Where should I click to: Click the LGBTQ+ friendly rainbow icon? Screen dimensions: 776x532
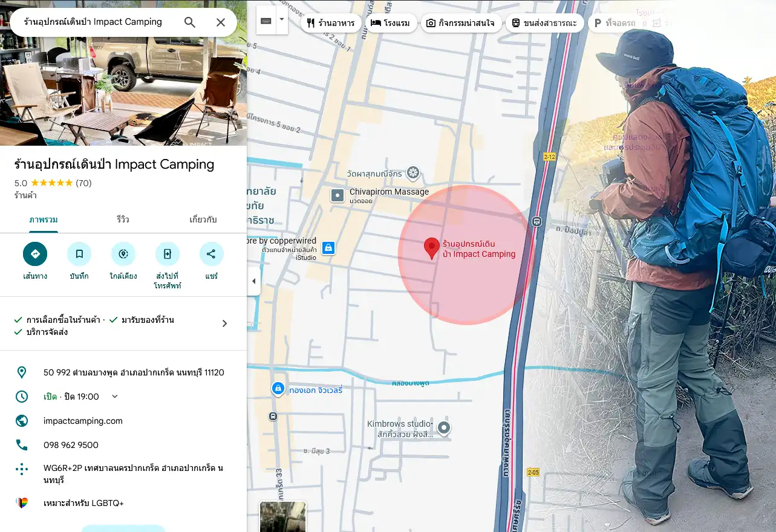22,503
